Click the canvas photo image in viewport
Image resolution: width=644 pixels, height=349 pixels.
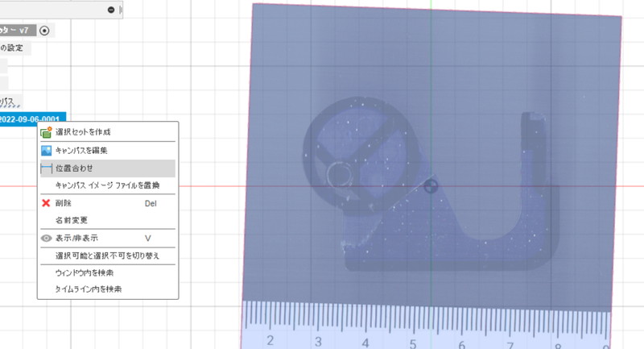click(x=431, y=177)
